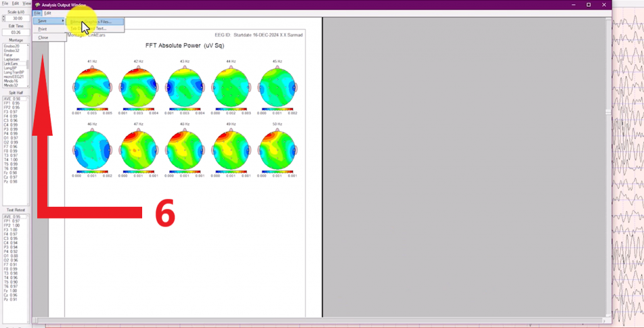Click the color scale bar under 43 Hz map
This screenshot has height=328, width=644.
tap(184, 109)
